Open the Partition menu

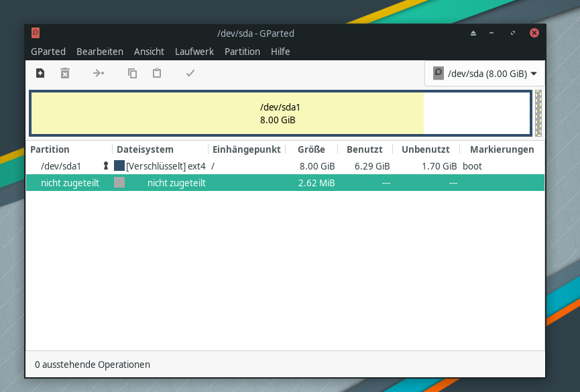[242, 52]
